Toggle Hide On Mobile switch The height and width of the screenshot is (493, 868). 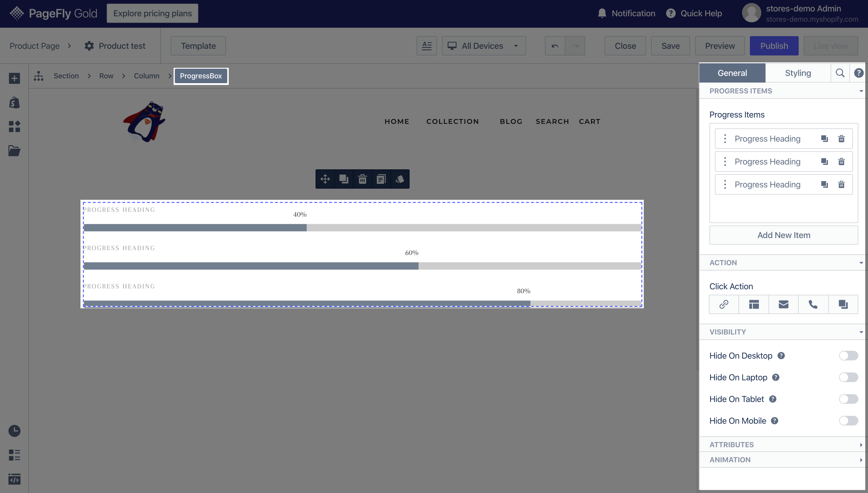(x=848, y=421)
